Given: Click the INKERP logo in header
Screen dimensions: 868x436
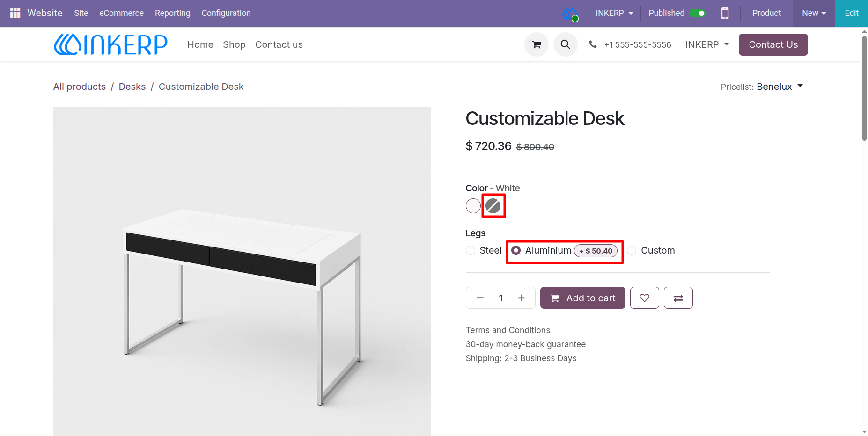Looking at the screenshot, I should click(x=110, y=44).
